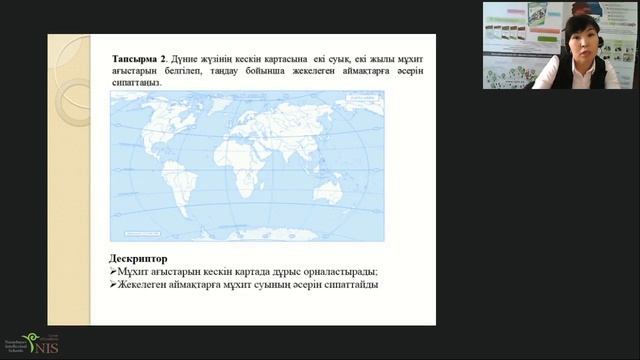
Task: Click the world outline map image
Action: (247, 166)
